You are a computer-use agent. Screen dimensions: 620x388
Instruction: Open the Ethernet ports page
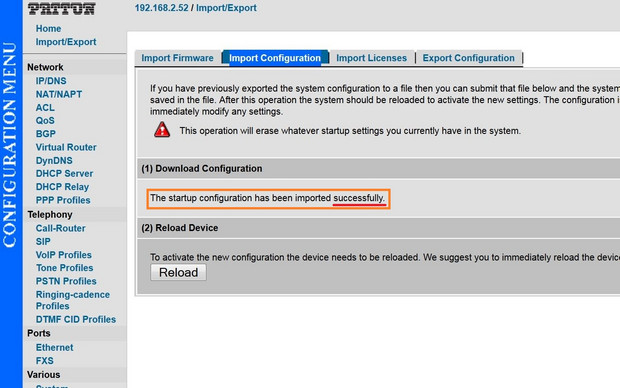pyautogui.click(x=55, y=348)
